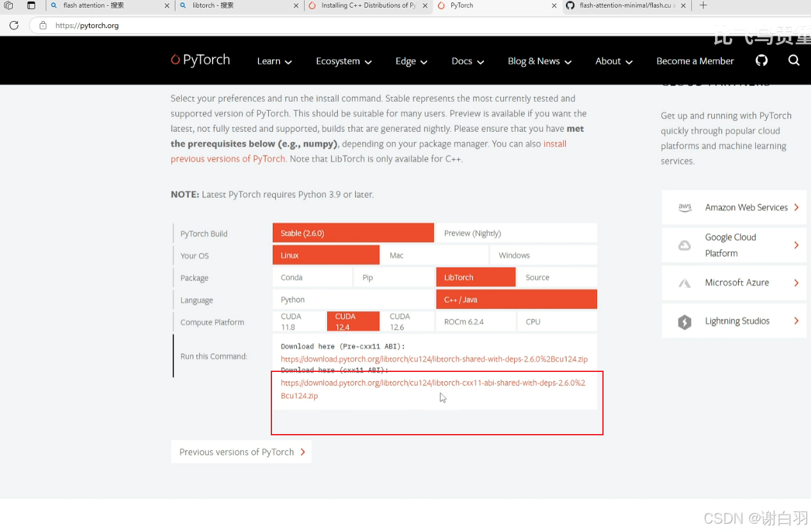Choose ROCm 6.2.4 compute platform
This screenshot has height=532, width=811.
pyautogui.click(x=476, y=321)
